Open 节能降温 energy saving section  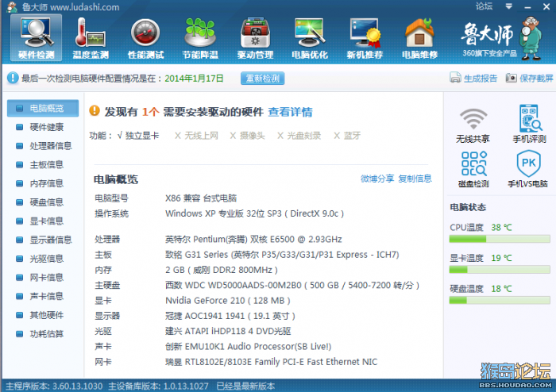200,38
